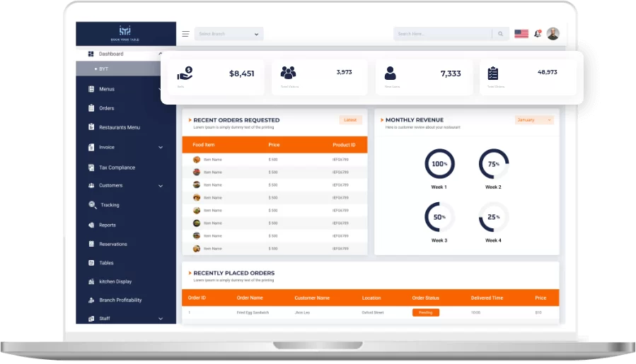Click the Latest button in Recent Orders
The image size is (636, 364).
click(x=350, y=120)
